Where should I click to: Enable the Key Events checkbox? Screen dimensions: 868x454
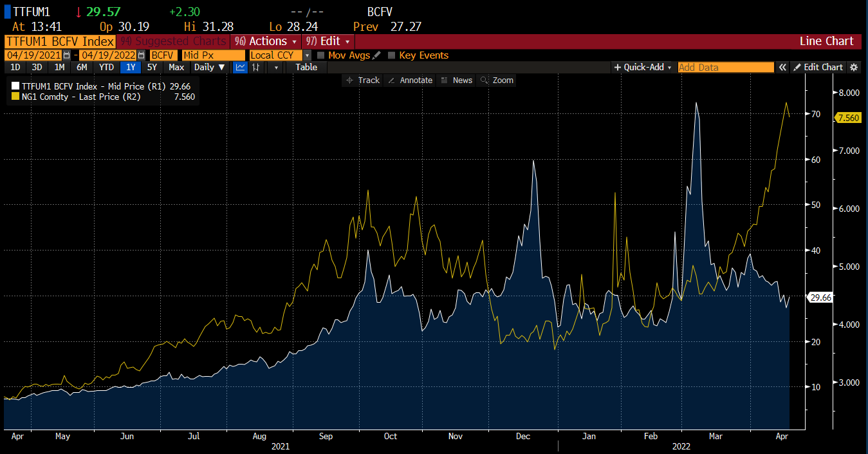pyautogui.click(x=391, y=55)
